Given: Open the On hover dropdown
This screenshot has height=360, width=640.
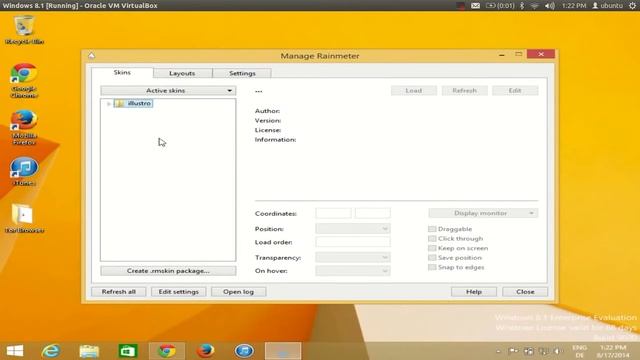Looking at the screenshot, I should click(x=353, y=271).
